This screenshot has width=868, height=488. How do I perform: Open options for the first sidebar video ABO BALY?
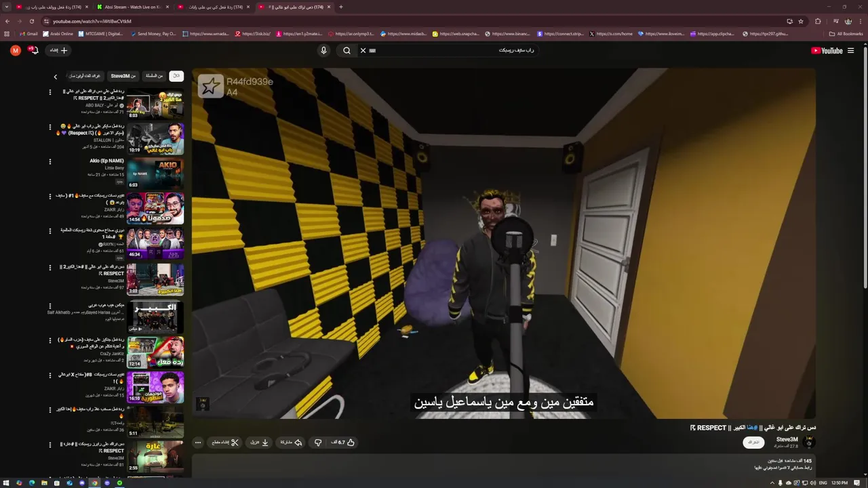click(x=50, y=91)
